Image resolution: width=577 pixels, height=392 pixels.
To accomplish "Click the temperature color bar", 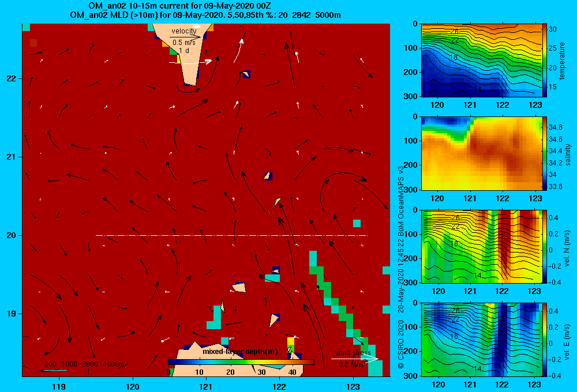I will pyautogui.click(x=545, y=61).
